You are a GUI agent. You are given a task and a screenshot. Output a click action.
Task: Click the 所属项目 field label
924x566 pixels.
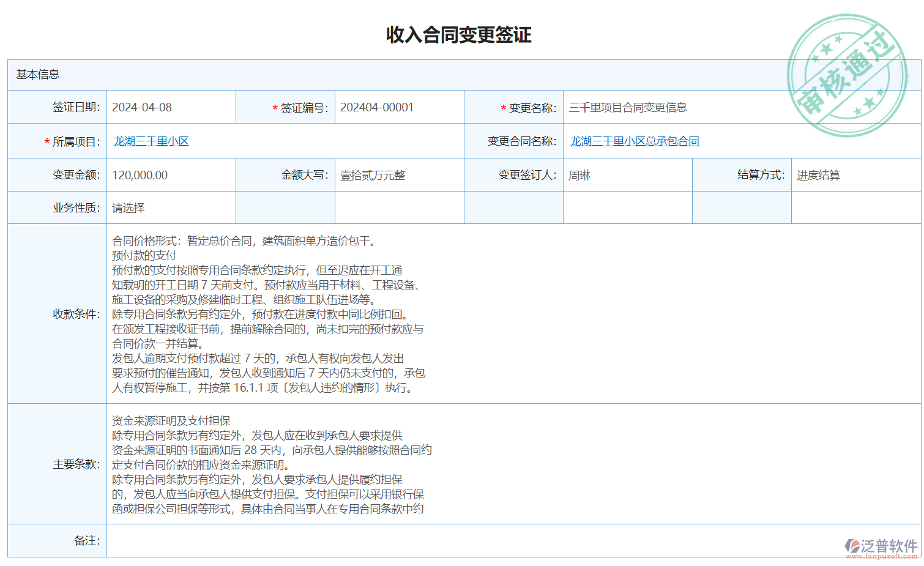click(76, 142)
